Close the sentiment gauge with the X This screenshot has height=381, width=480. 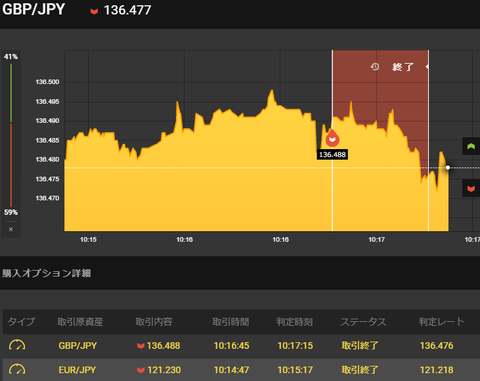pyautogui.click(x=11, y=229)
